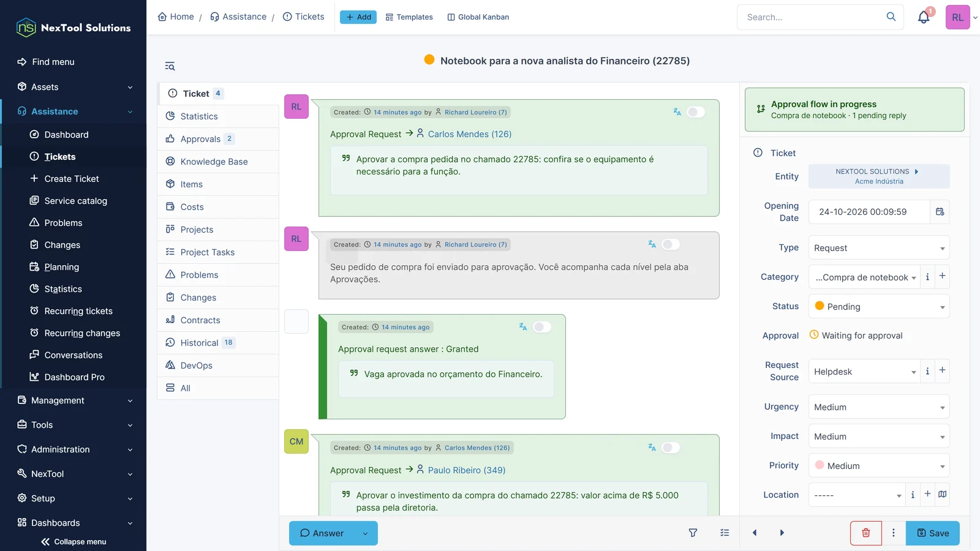Click the Save button
Screen dimensions: 980x551
[x=933, y=533]
